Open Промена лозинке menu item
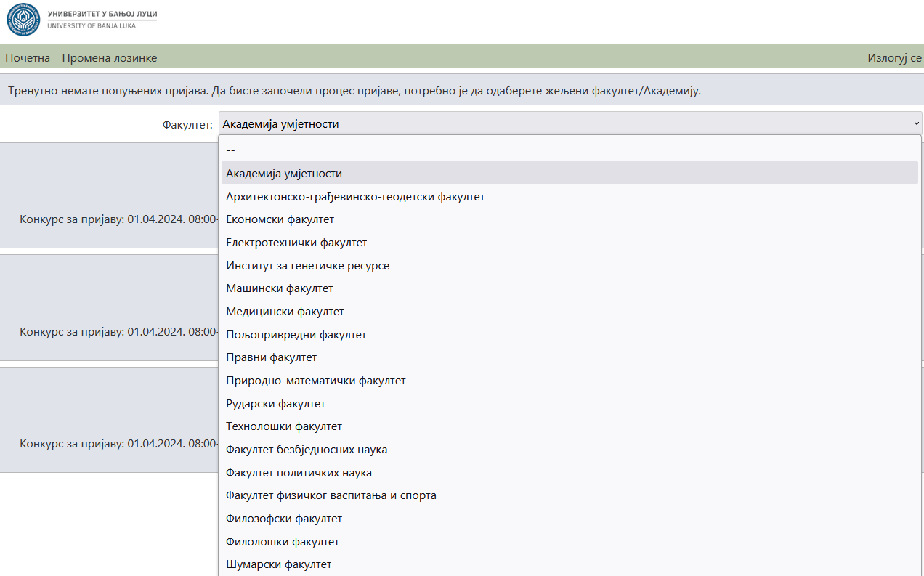Image resolution: width=924 pixels, height=576 pixels. pos(110,58)
